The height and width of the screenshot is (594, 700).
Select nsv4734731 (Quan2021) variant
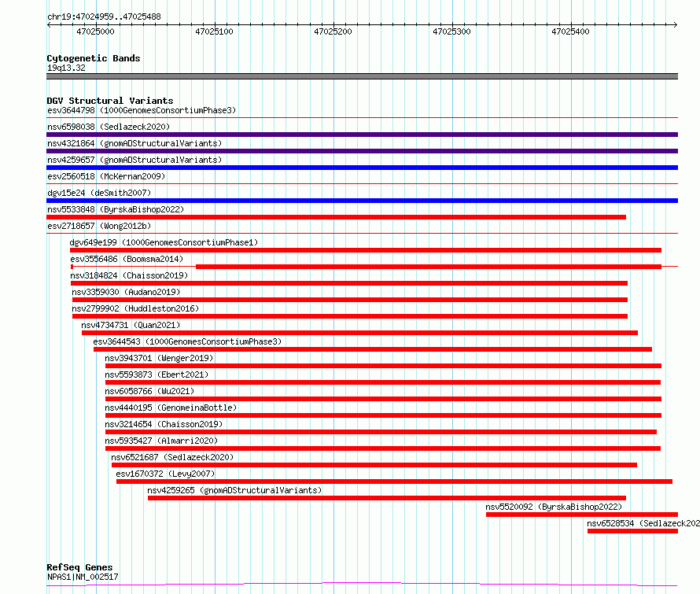pyautogui.click(x=131, y=325)
